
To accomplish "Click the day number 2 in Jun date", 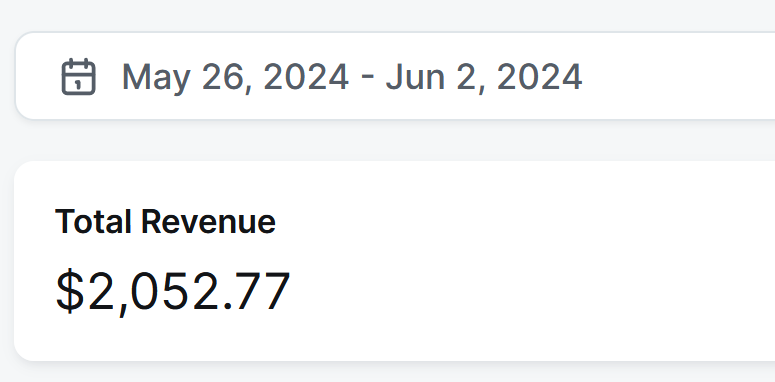I will tap(465, 77).
